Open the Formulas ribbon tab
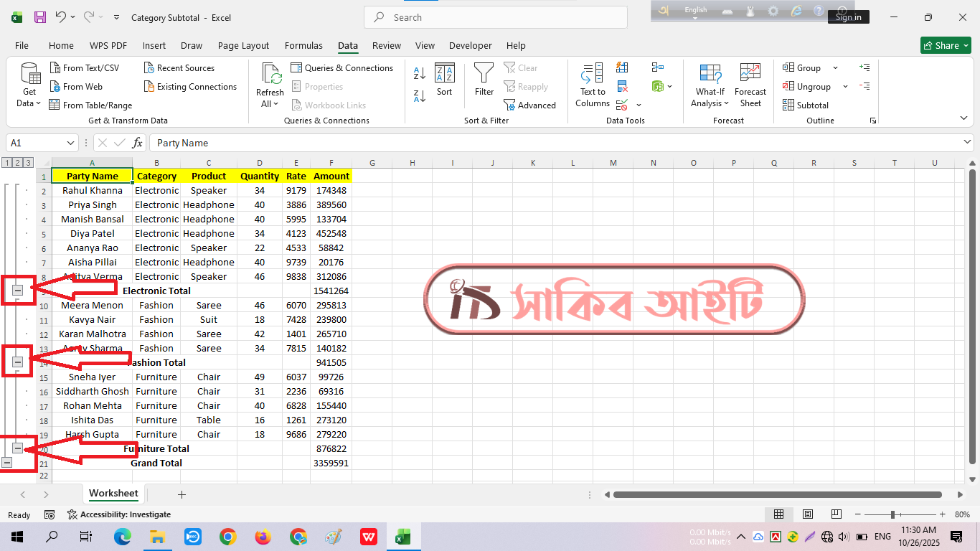Viewport: 980px width, 551px height. pyautogui.click(x=303, y=45)
